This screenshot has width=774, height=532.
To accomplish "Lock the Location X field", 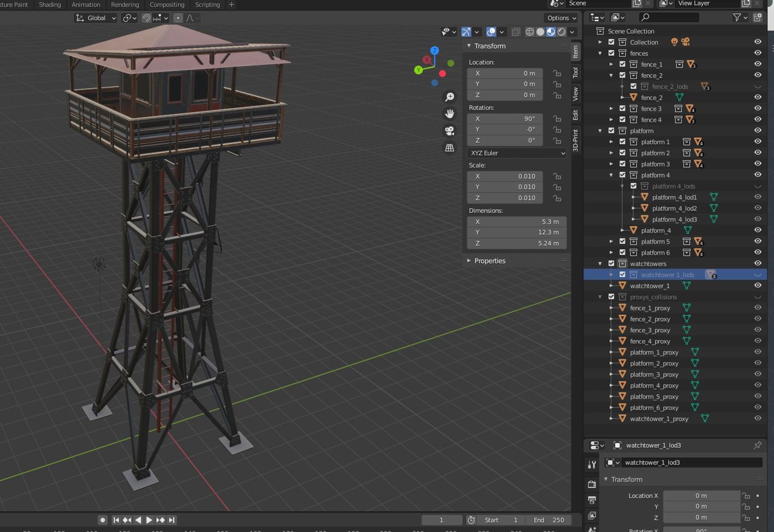I will tap(557, 73).
